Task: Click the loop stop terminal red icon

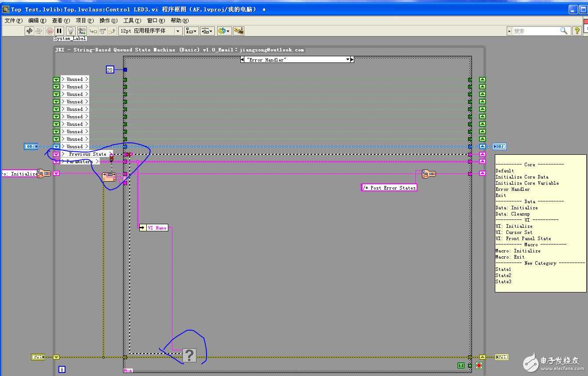Action: pyautogui.click(x=479, y=365)
